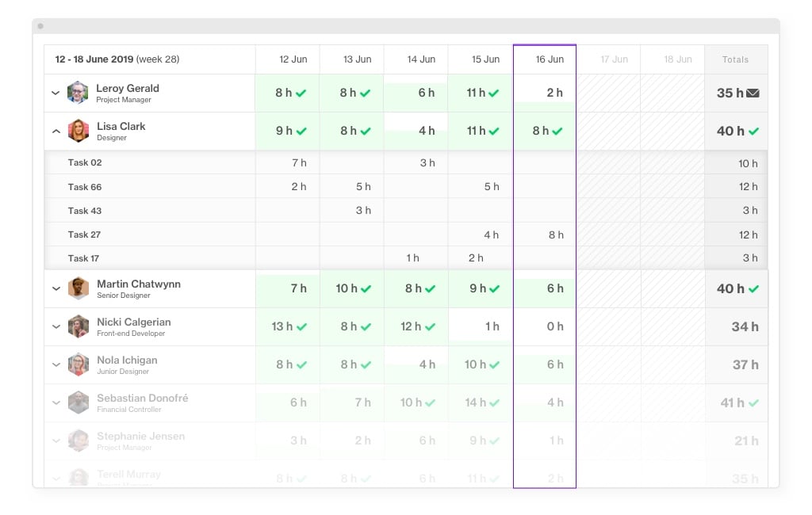Screen dimensions: 812x515
Task: Expand Nicki Calgerian's row chevron
Action: 56,326
